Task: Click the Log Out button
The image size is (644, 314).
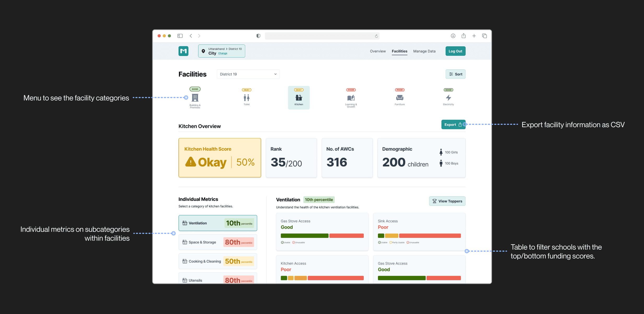Action: pyautogui.click(x=455, y=51)
